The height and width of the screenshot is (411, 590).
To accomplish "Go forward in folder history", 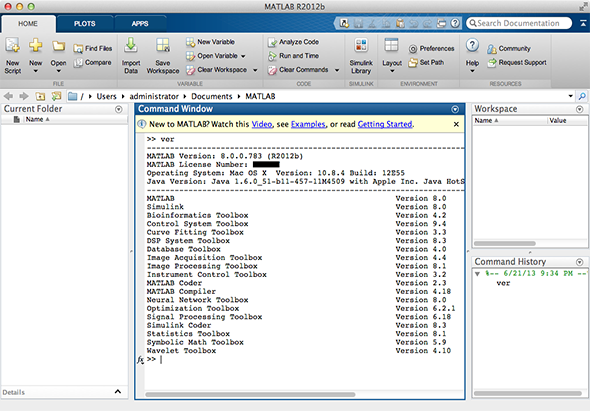I will [x=24, y=96].
